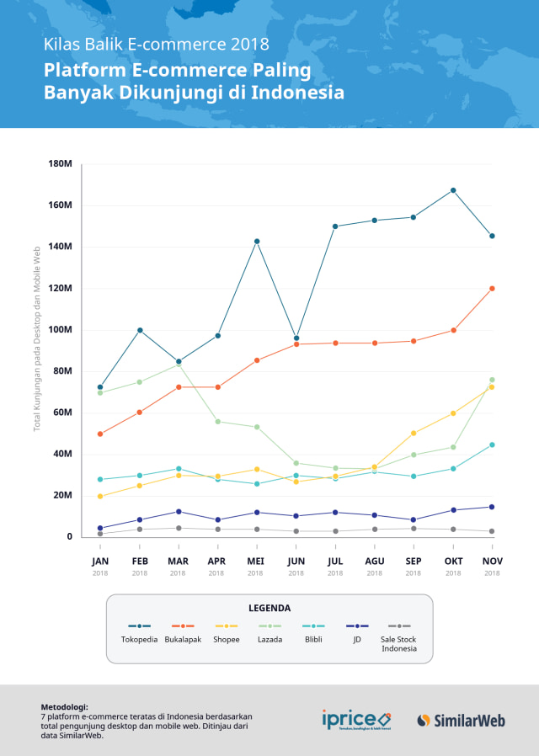Select the Bukalapak legend marker
The height and width of the screenshot is (756, 539).
[183, 626]
